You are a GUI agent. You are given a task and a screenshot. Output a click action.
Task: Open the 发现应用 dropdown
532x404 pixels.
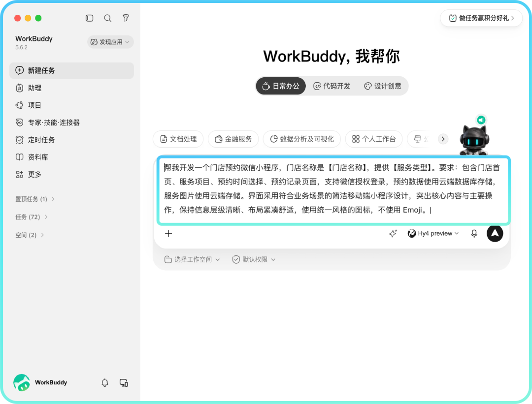pyautogui.click(x=110, y=42)
